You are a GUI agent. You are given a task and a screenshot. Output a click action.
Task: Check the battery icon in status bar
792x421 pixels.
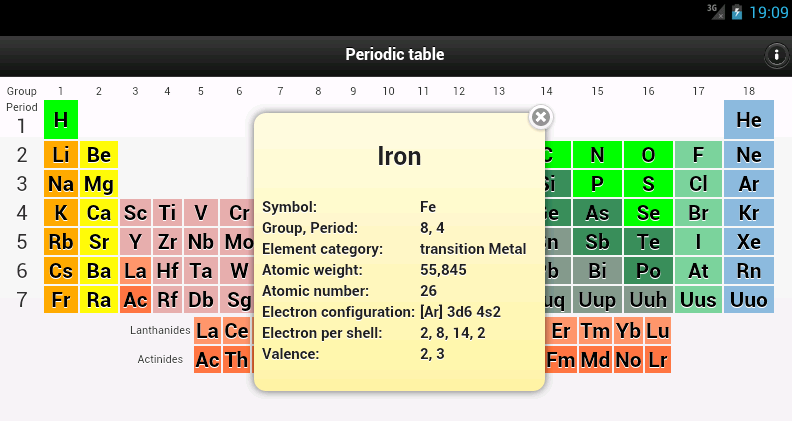click(x=737, y=12)
